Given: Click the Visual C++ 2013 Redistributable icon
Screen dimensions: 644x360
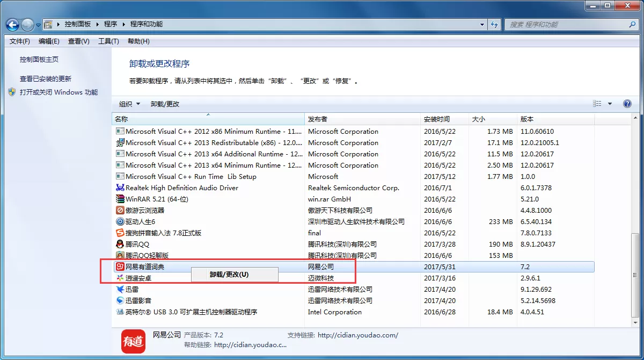Looking at the screenshot, I should 120,143.
